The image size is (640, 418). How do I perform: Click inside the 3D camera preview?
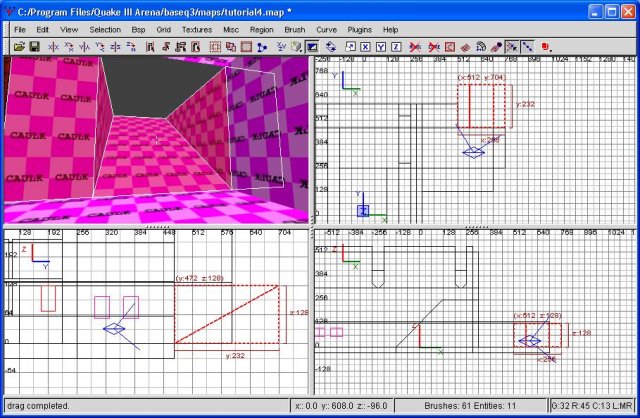156,140
